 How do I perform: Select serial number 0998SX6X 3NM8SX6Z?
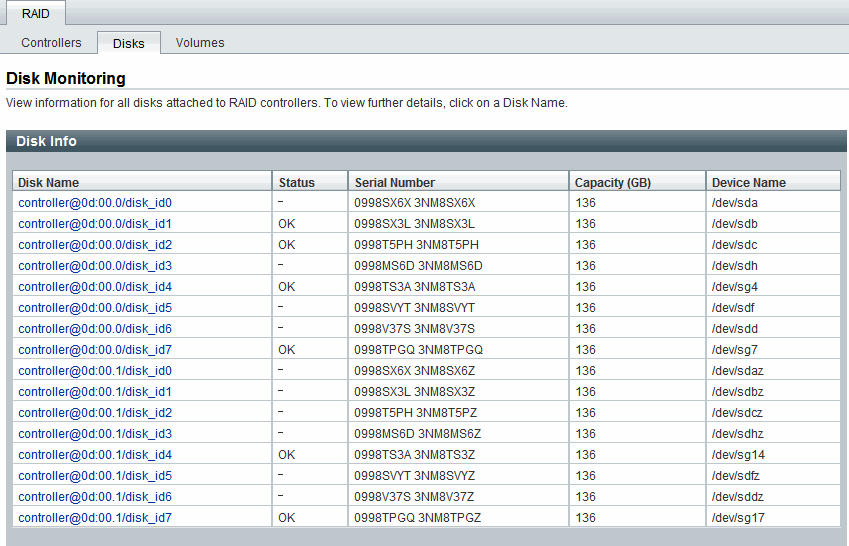point(415,371)
